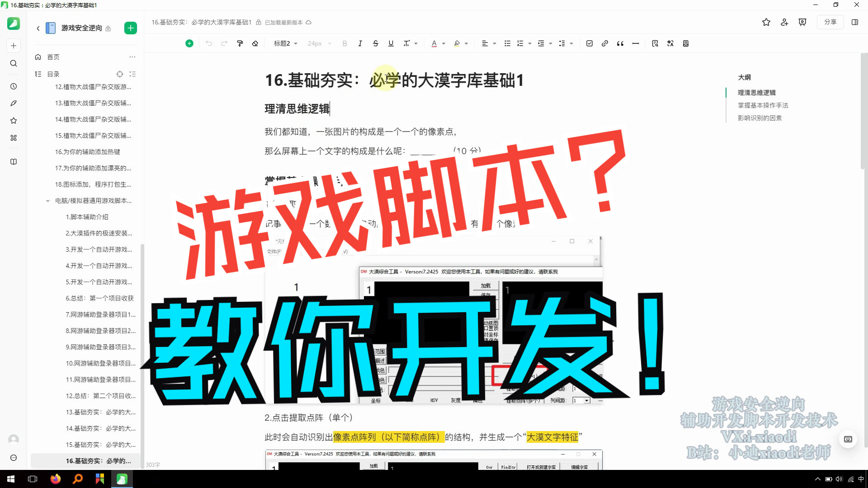Open the Windows Start menu

11,479
